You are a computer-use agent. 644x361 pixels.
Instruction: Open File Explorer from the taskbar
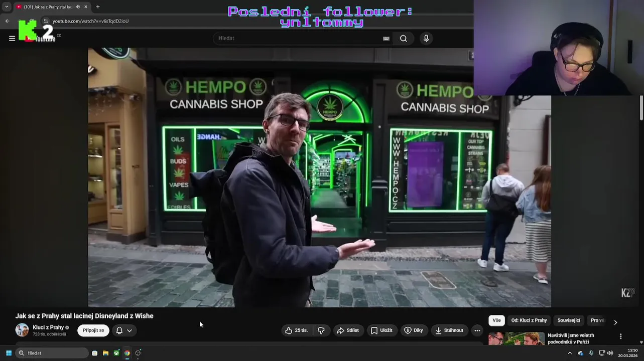click(x=105, y=353)
